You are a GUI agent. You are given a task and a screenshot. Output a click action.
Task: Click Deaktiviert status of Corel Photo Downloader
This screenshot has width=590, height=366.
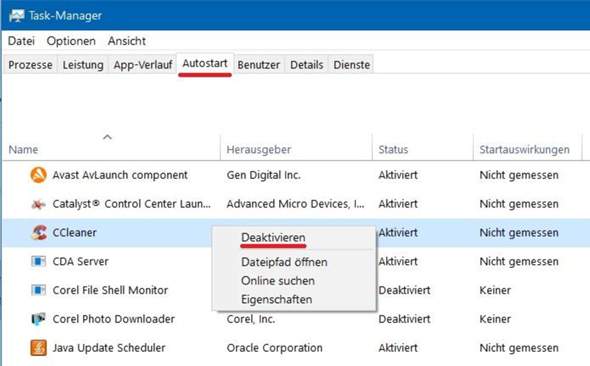pos(404,319)
